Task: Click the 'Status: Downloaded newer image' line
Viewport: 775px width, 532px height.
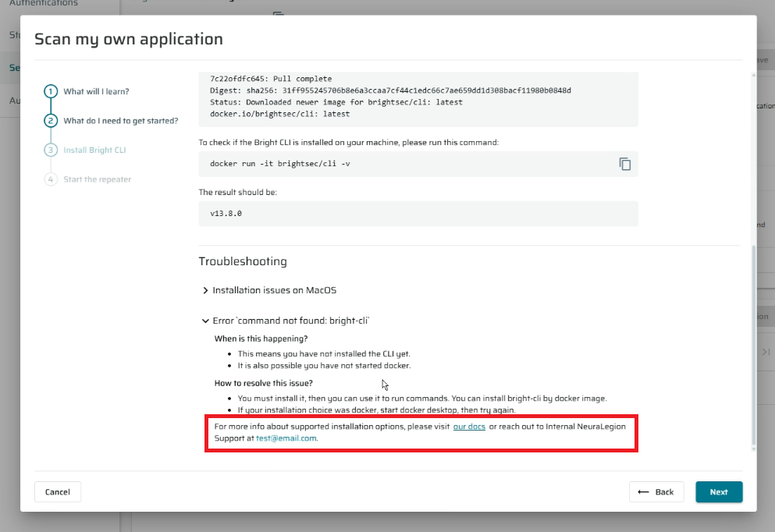Action: coord(336,102)
